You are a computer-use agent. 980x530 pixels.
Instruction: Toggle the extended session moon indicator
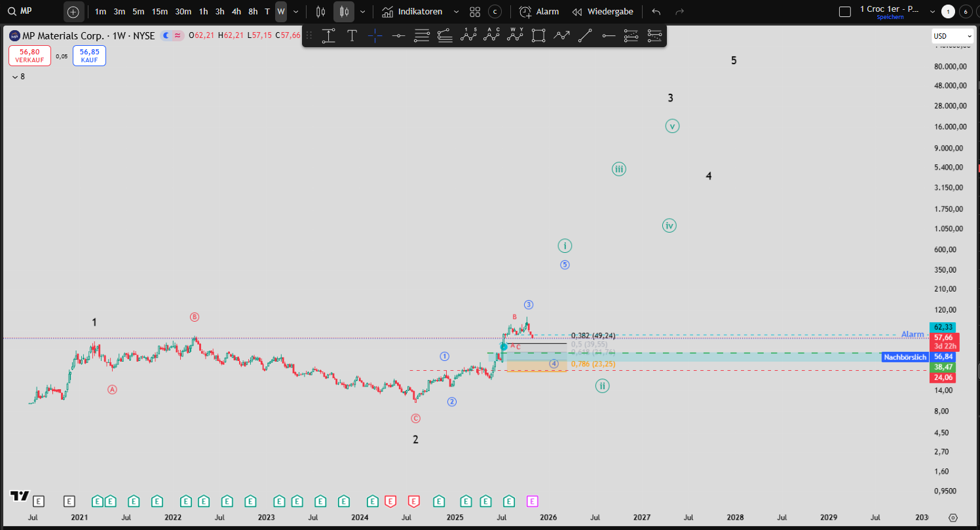[166, 35]
